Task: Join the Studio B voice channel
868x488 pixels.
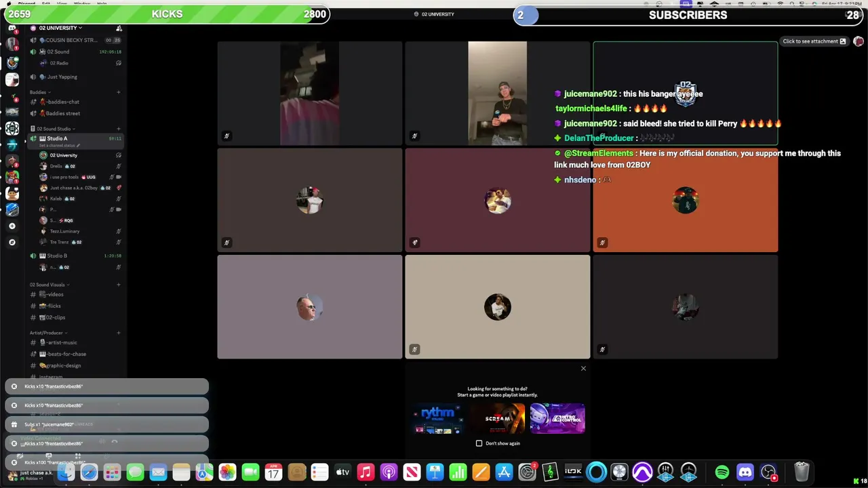Action: click(75, 256)
